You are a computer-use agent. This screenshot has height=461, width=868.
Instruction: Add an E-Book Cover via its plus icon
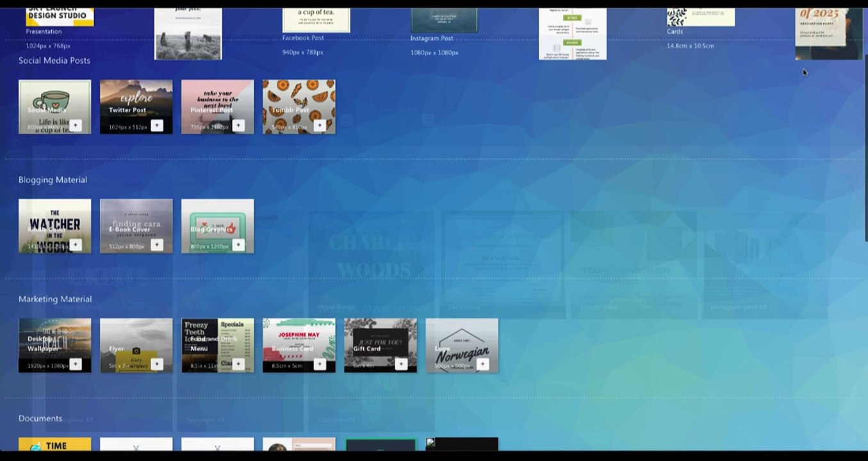[x=157, y=245]
